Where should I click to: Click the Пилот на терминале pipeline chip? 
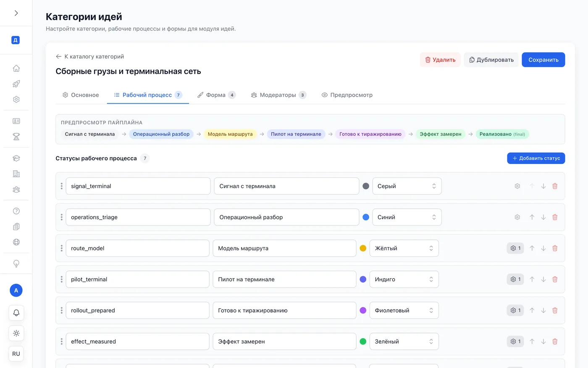tap(296, 134)
